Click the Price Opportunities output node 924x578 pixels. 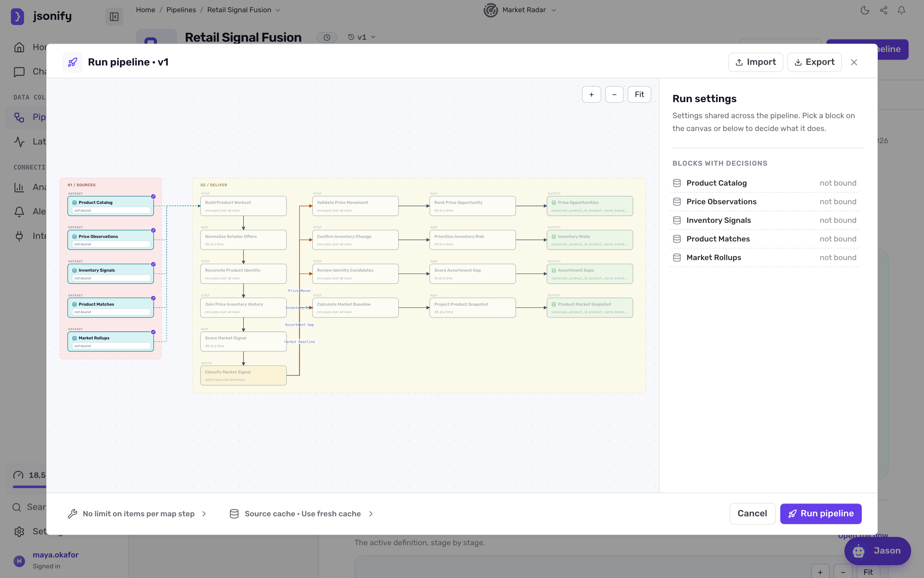point(590,206)
